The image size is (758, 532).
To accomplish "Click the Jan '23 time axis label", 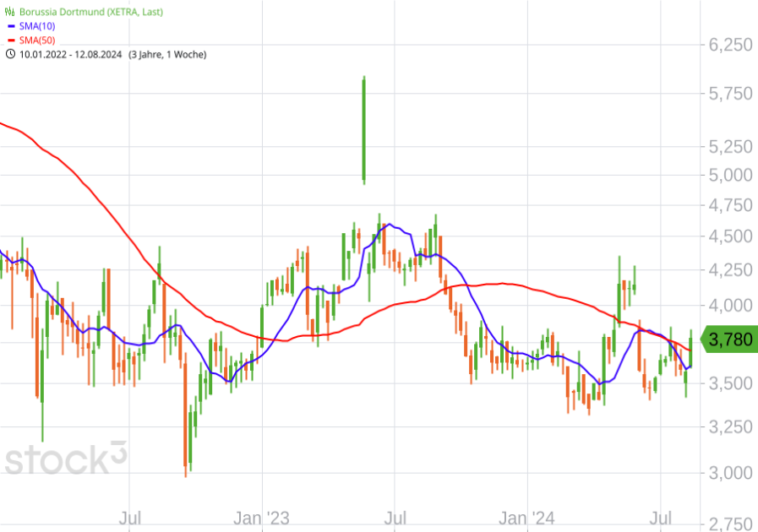I will (x=261, y=518).
